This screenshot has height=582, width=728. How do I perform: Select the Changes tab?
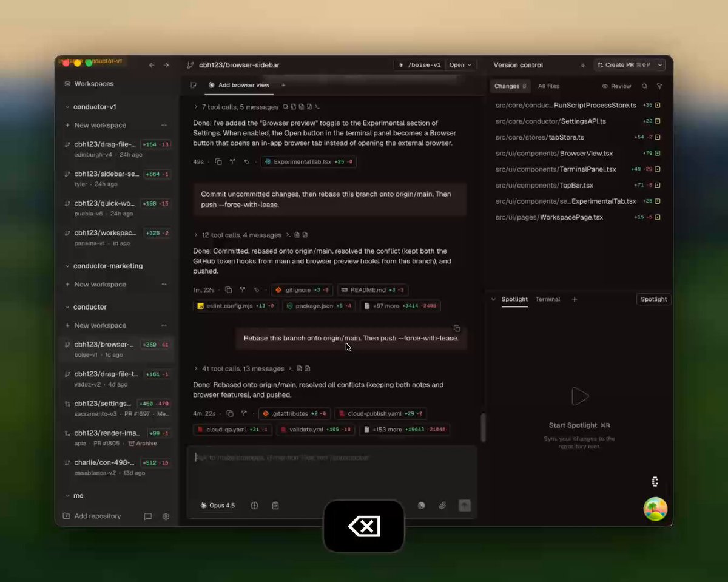510,86
